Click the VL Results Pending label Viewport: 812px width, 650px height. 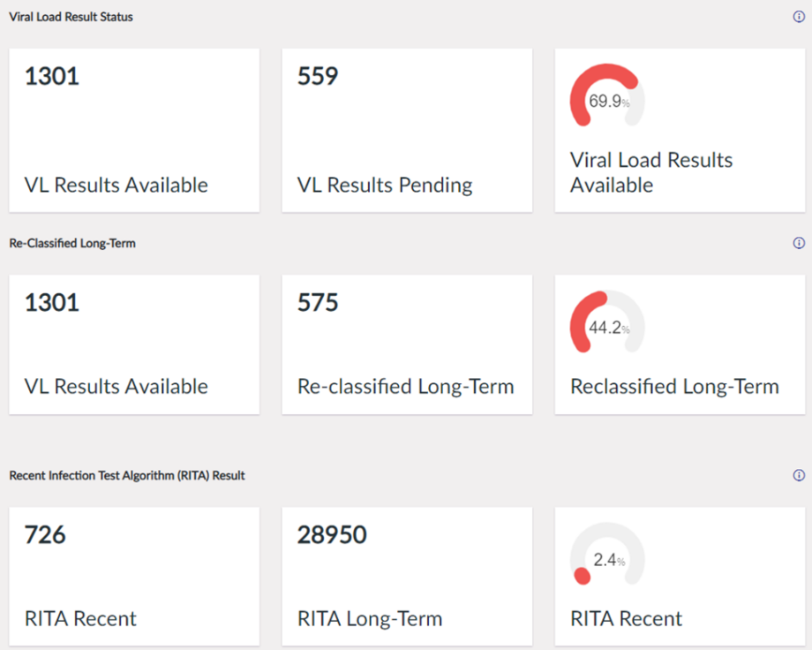click(x=385, y=185)
